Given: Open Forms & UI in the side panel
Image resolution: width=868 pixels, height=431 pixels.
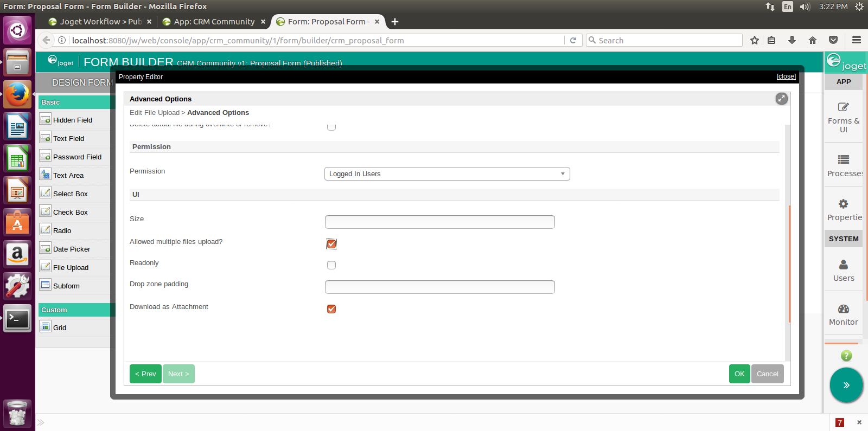Looking at the screenshot, I should coord(844,117).
